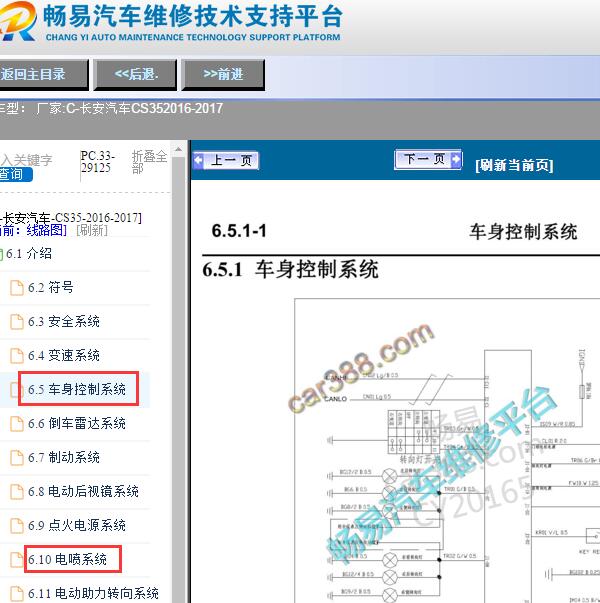600x603 pixels.
Task: Click the 线路图 link in the sidebar
Action: pos(46,230)
